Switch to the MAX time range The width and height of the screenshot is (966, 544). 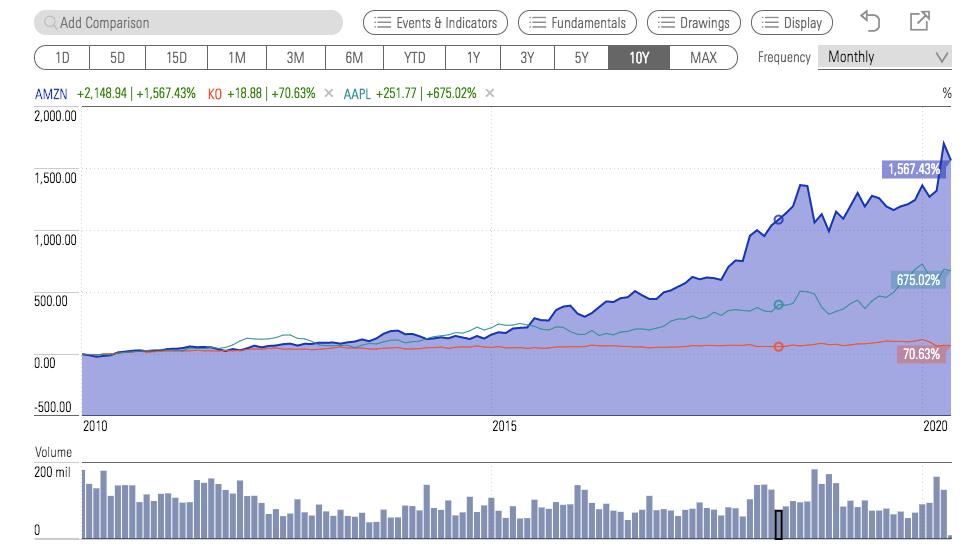click(703, 57)
